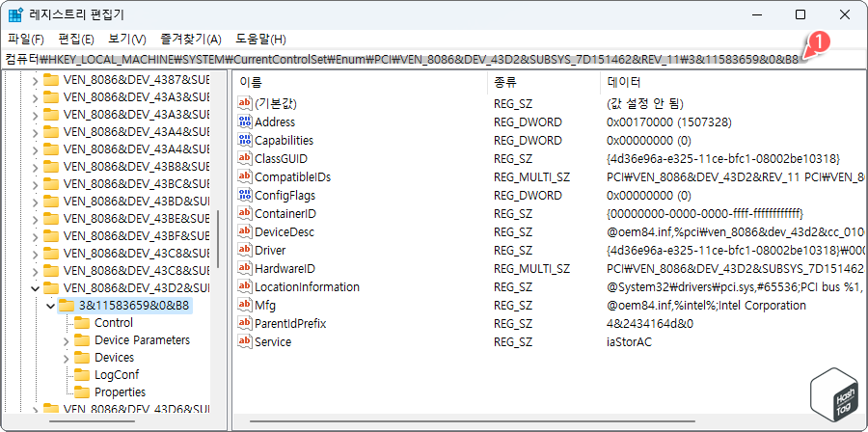Select the Properties tree key

point(121,392)
